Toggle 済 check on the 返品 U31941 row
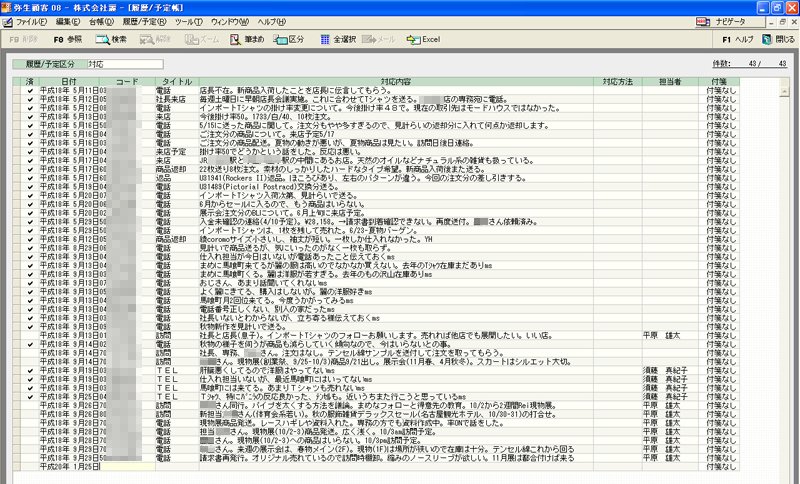 (x=30, y=178)
